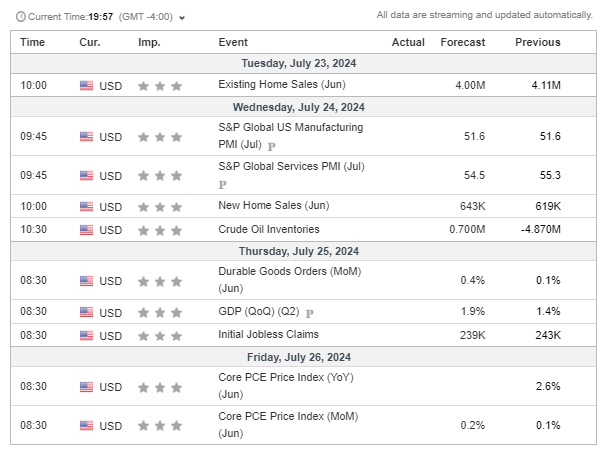Image resolution: width=607 pixels, height=458 pixels.
Task: Click the Imp. column header
Action: pos(149,42)
